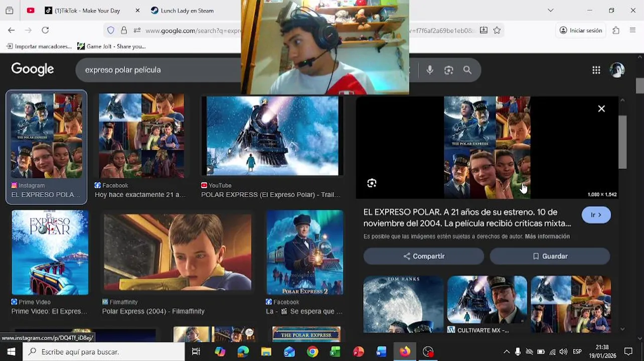Open the Polar Express 2 Facebook image
The height and width of the screenshot is (361, 644).
(x=305, y=253)
